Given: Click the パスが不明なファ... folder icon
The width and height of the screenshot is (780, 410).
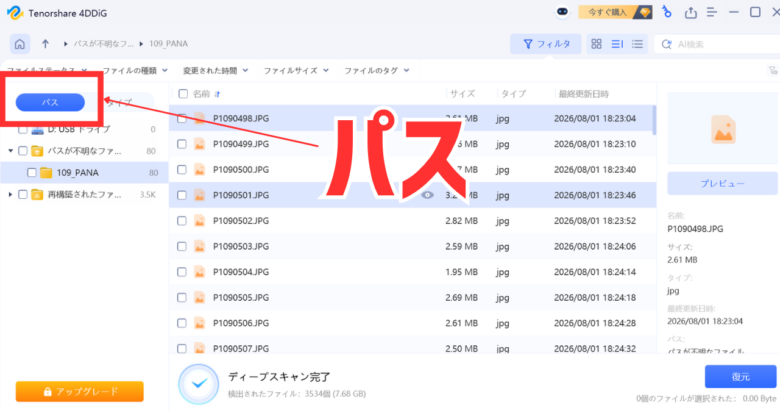Looking at the screenshot, I should coord(37,151).
